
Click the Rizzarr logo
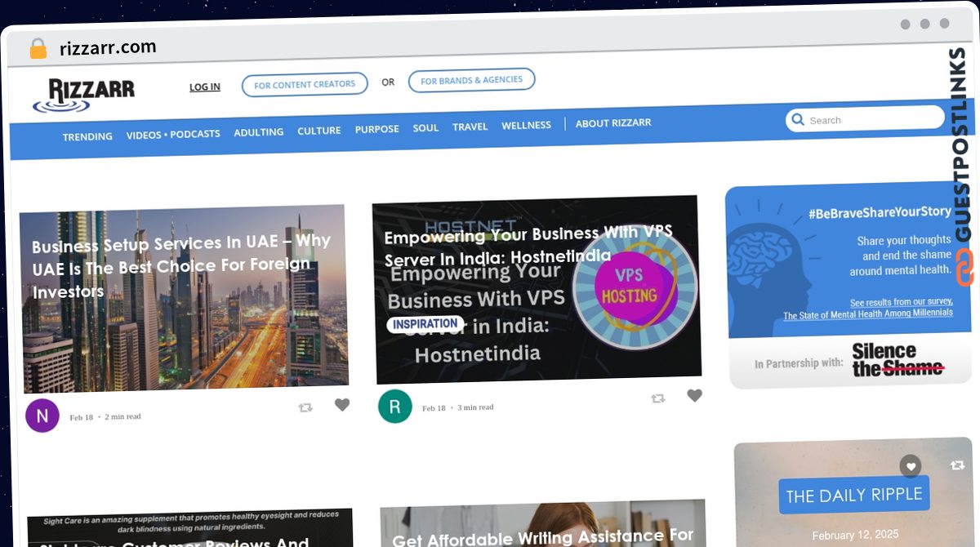(84, 96)
